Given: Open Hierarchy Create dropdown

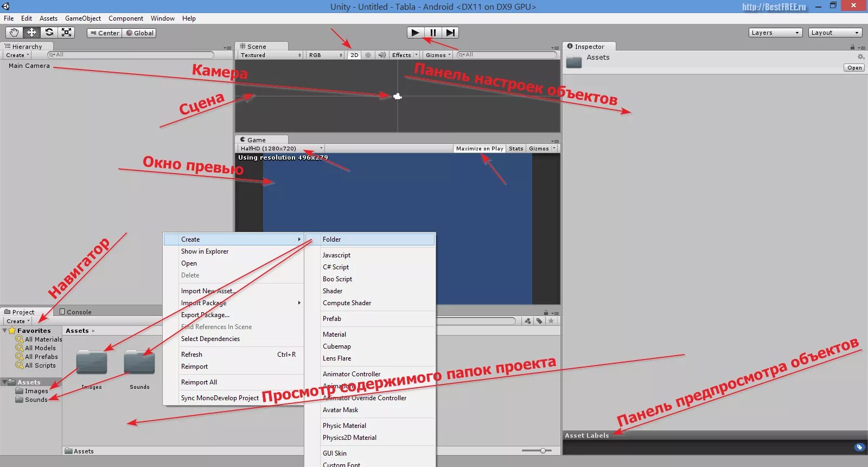Looking at the screenshot, I should (x=17, y=55).
